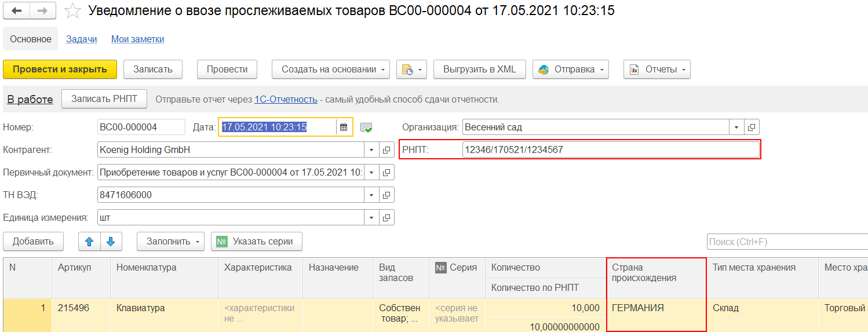Open Первичный документ with its open button

click(387, 172)
